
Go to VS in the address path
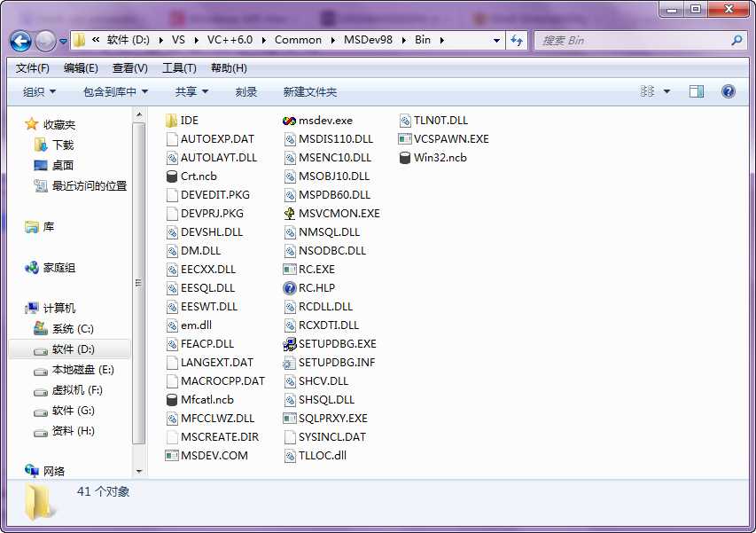[x=178, y=40]
